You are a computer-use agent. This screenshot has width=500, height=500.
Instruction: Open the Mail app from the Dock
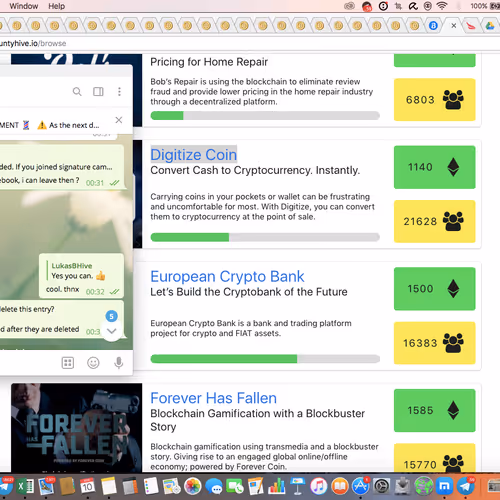coord(46,487)
